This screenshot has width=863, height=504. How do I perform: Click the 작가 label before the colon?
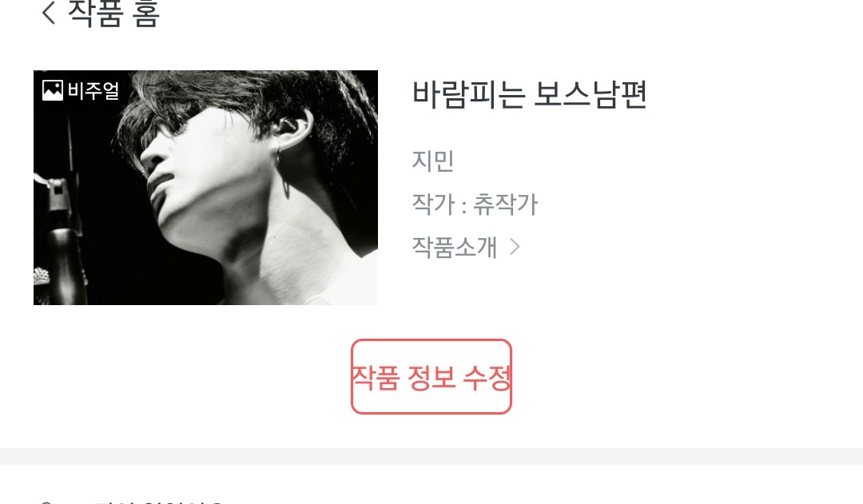[x=434, y=204]
